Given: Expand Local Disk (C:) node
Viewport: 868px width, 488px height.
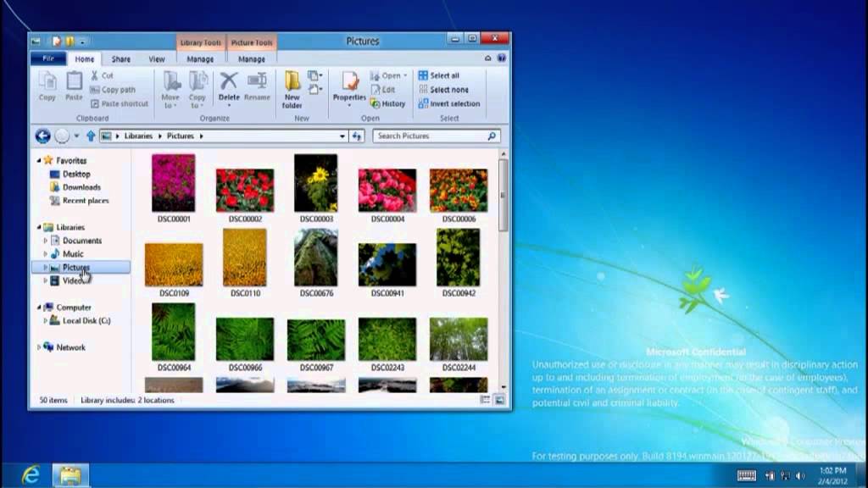Looking at the screenshot, I should click(46, 320).
